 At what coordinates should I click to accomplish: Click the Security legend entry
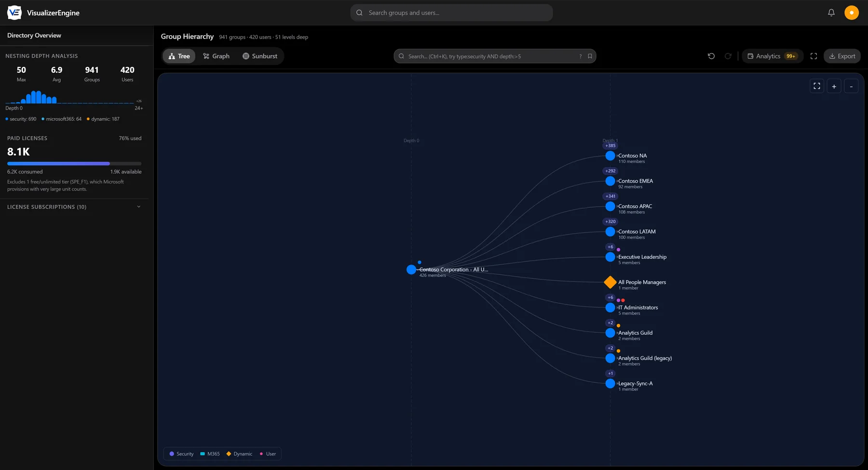[x=181, y=454]
